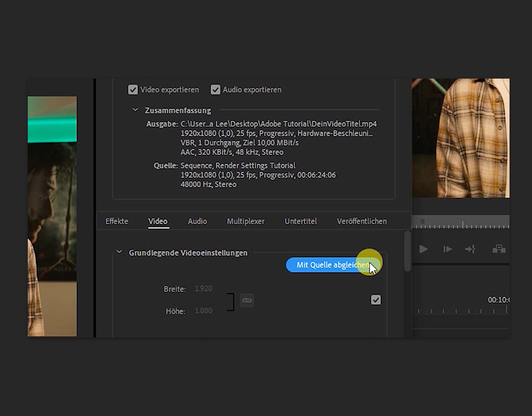Open the Audio tab
This screenshot has width=532, height=416.
(197, 221)
